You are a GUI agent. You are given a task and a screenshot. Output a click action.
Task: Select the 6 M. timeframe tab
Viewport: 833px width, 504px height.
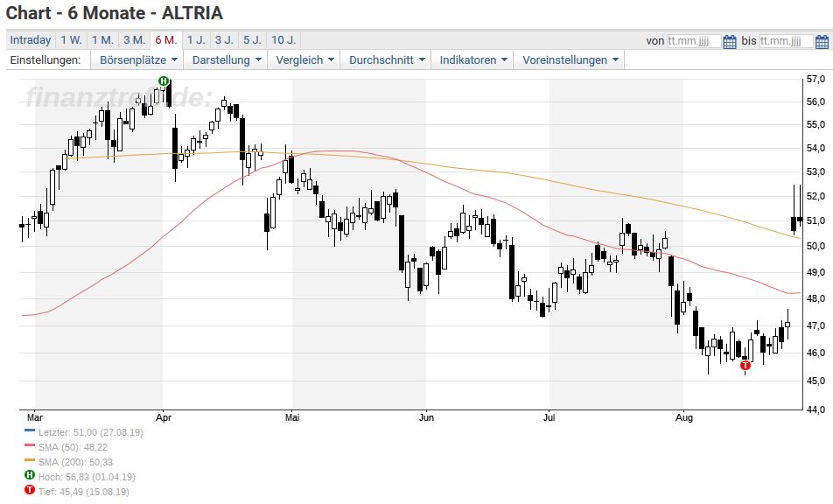pyautogui.click(x=166, y=40)
